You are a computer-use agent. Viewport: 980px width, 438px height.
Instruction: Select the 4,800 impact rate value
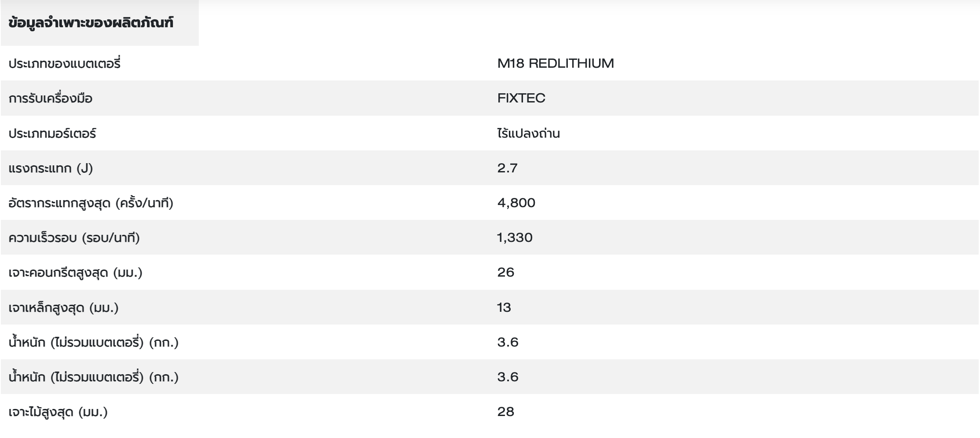[516, 203]
